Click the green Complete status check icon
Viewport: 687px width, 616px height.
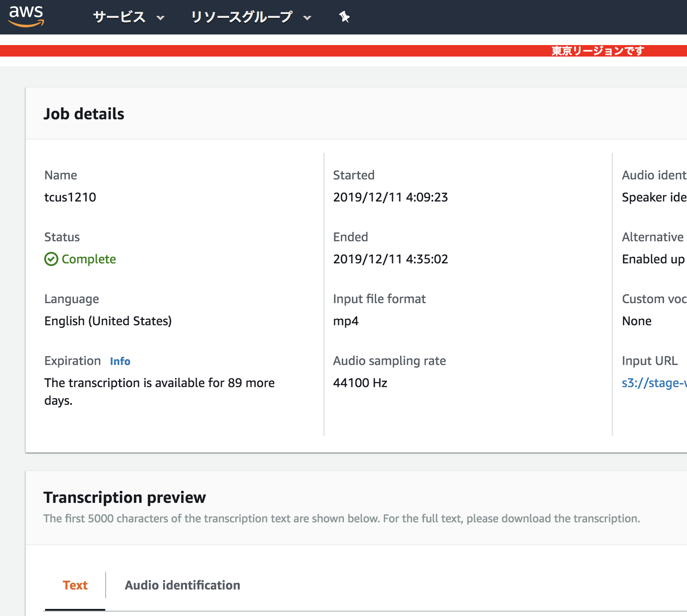pyautogui.click(x=51, y=259)
